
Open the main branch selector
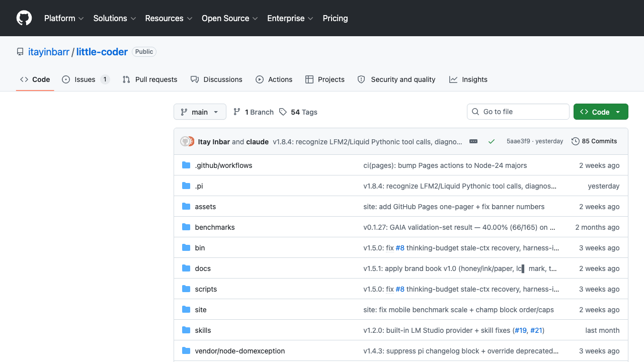tap(200, 112)
